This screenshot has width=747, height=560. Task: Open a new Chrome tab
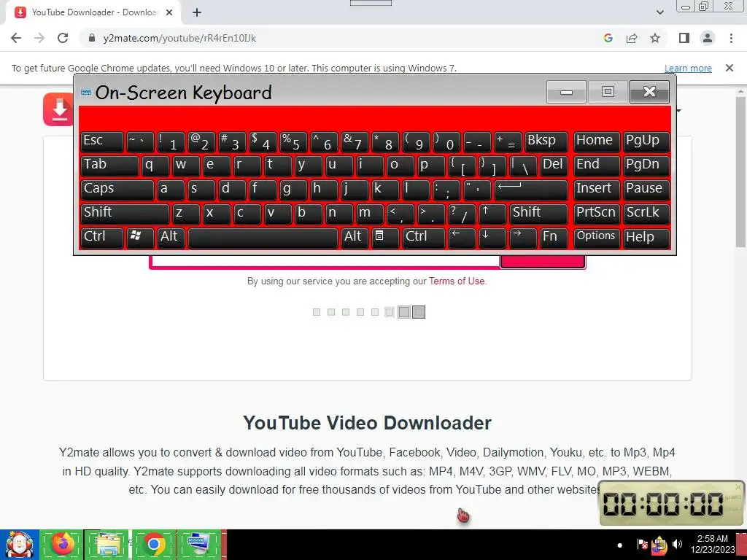[x=197, y=12]
